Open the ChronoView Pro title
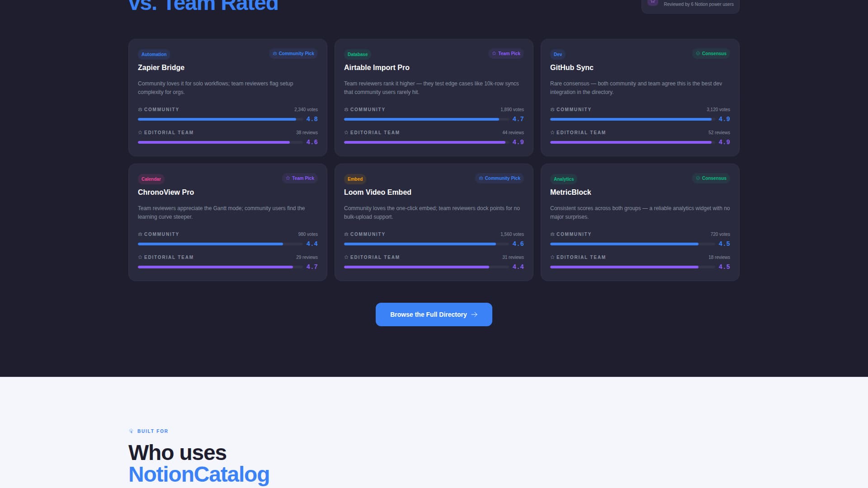868x488 pixels. coord(166,192)
